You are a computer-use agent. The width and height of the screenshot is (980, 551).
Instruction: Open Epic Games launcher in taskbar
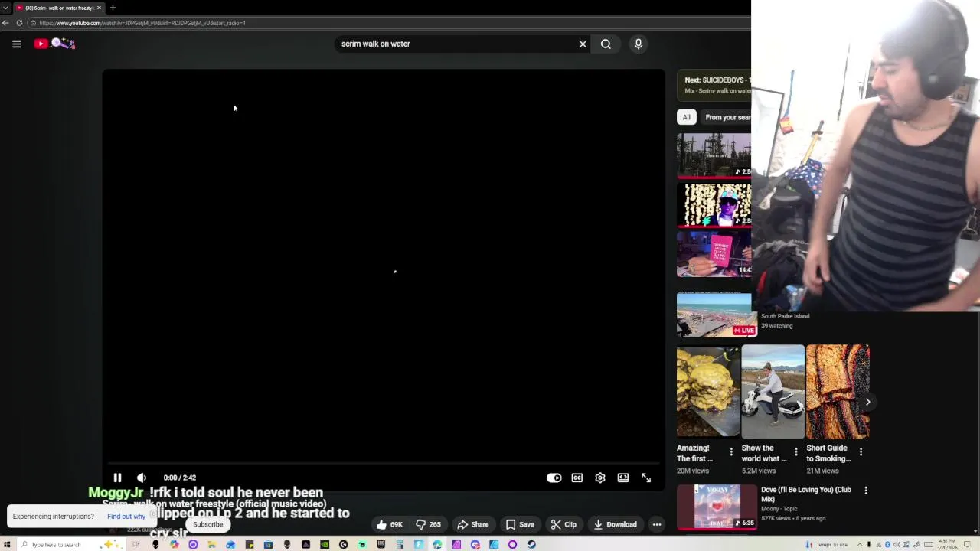(381, 544)
